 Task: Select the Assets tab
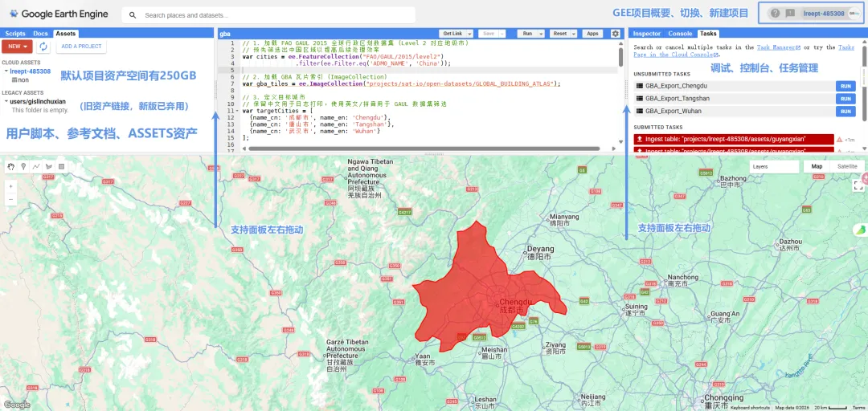(x=65, y=34)
